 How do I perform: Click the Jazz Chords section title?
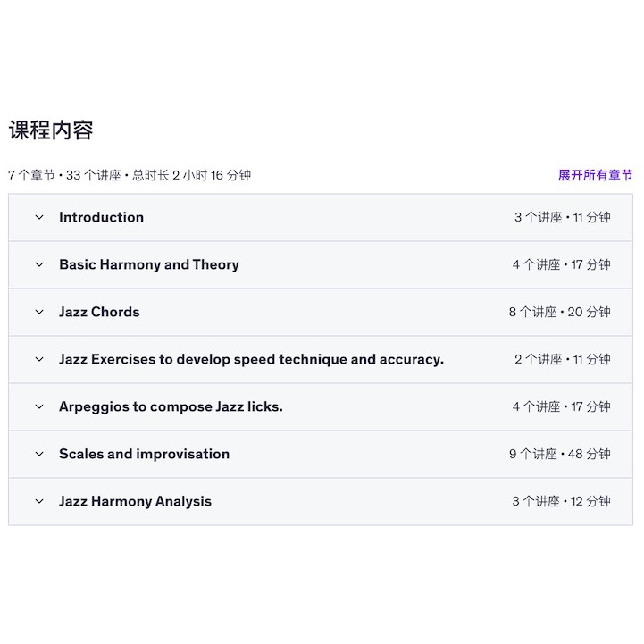pyautogui.click(x=99, y=312)
